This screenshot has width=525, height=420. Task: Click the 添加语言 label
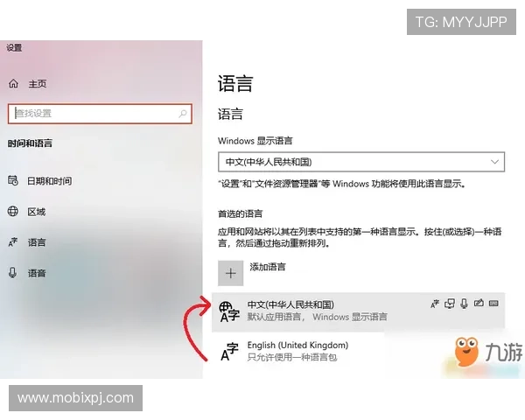pyautogui.click(x=268, y=267)
